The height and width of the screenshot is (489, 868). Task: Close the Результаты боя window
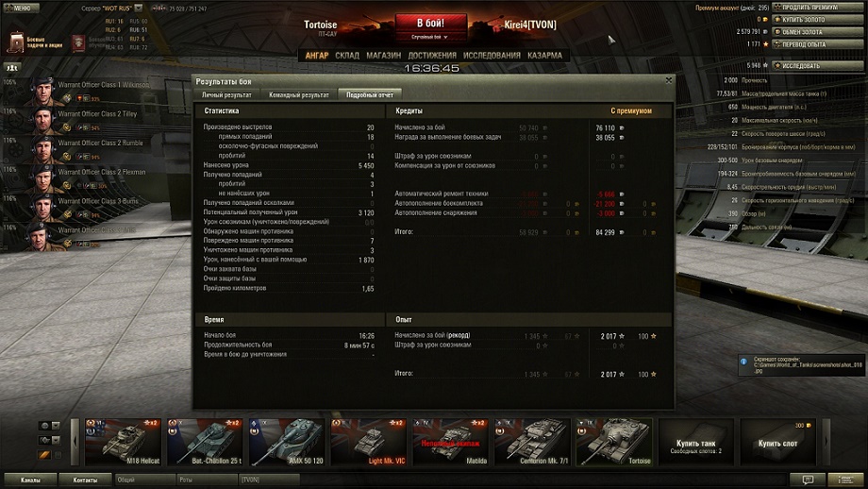(669, 80)
